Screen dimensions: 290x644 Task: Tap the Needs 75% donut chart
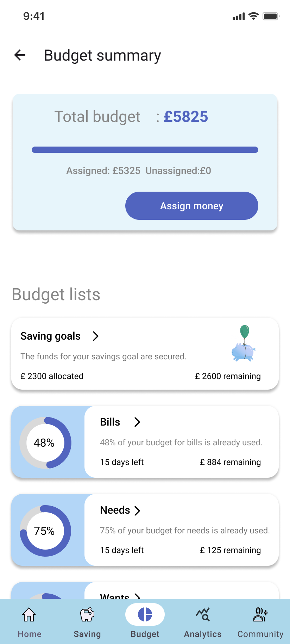[x=45, y=531]
